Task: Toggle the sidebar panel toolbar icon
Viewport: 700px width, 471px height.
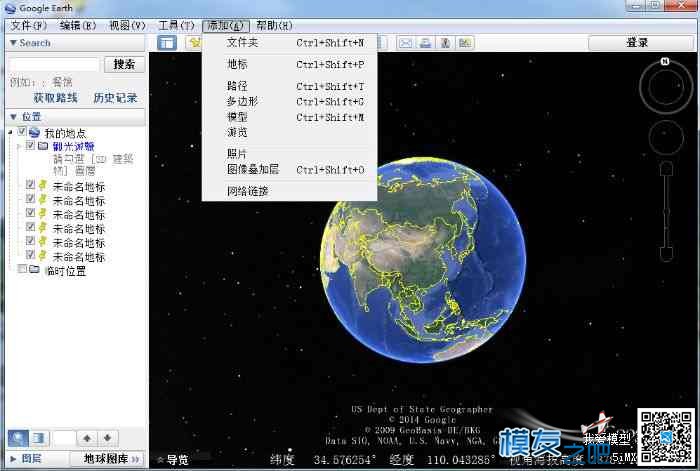Action: click(x=167, y=43)
